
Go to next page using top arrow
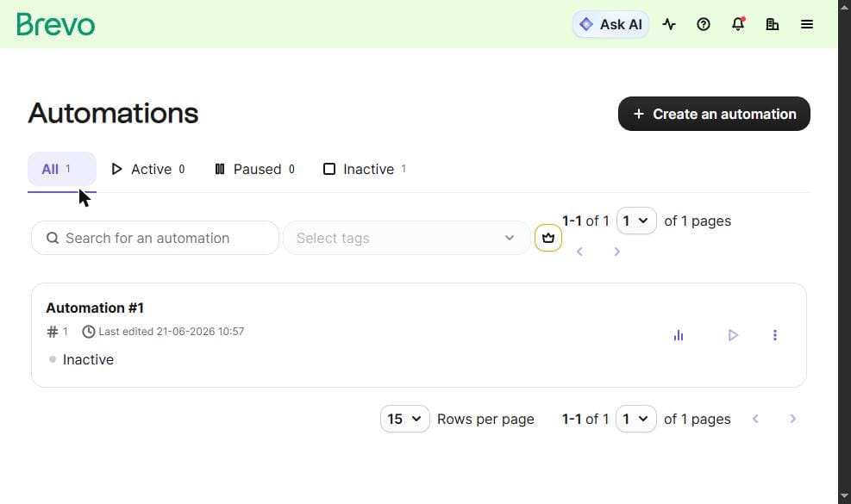coord(616,252)
